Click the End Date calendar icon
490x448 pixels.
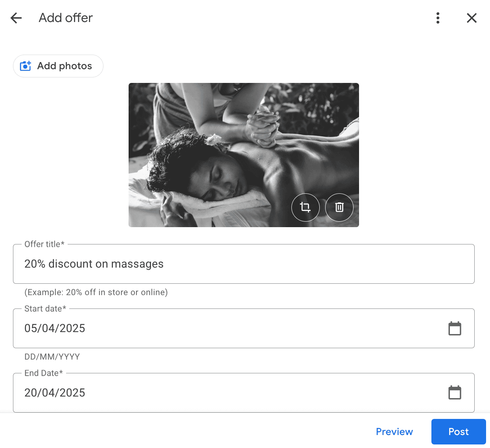[455, 392]
